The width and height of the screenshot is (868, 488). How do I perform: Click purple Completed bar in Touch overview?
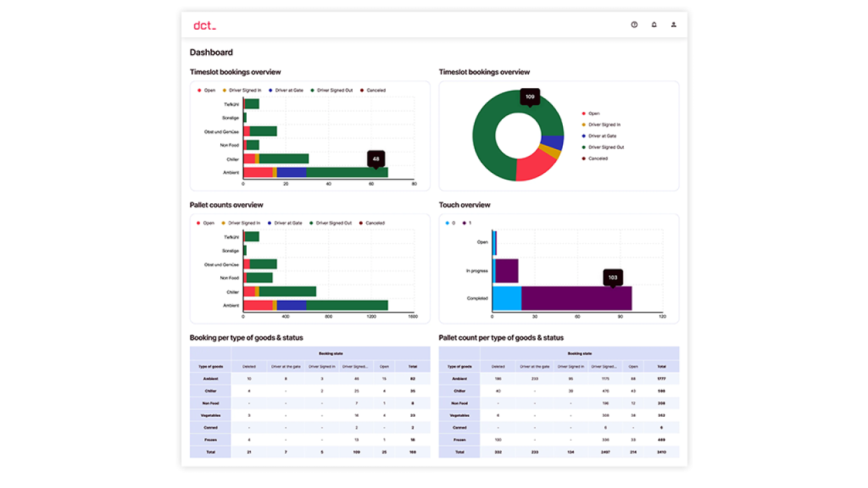(576, 298)
